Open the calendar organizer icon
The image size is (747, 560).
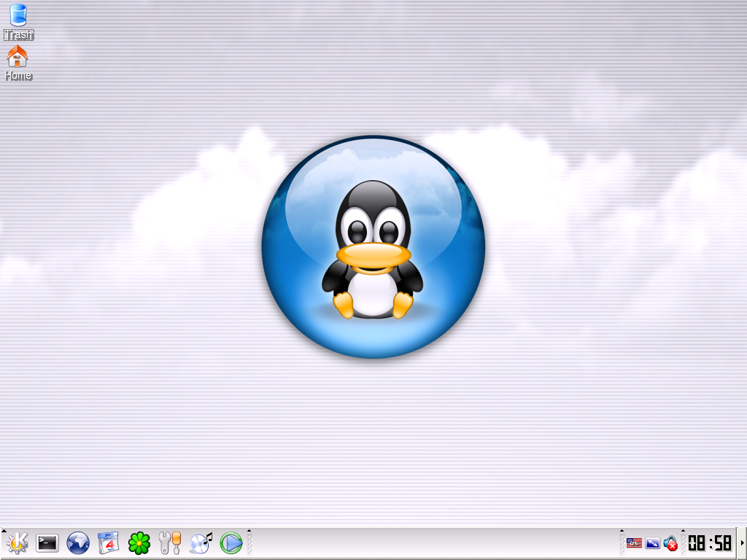tap(109, 542)
